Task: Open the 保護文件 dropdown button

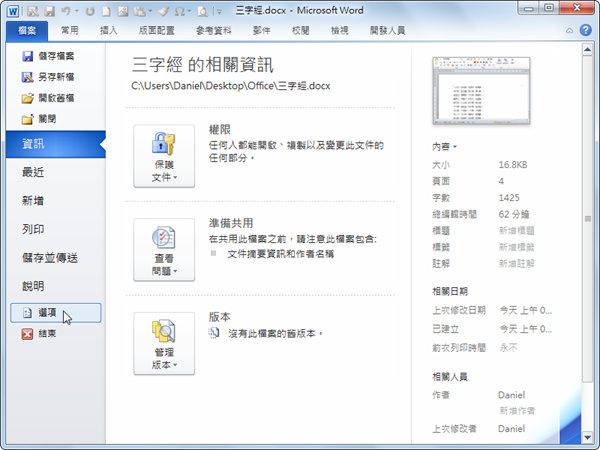Action: pyautogui.click(x=164, y=156)
